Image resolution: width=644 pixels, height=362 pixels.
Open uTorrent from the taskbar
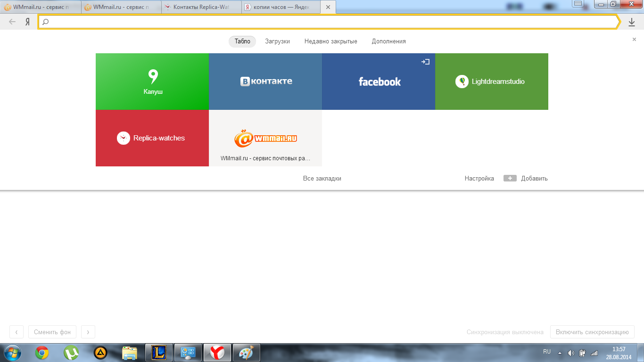click(71, 353)
